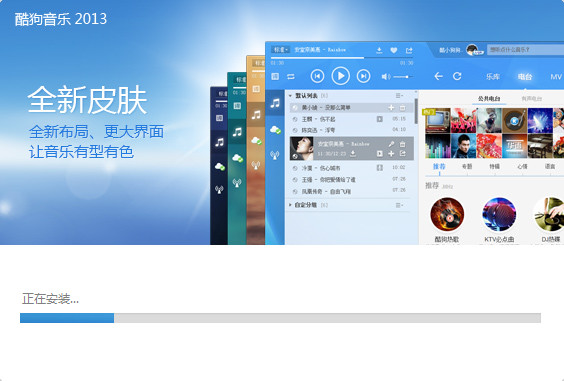The width and height of the screenshot is (564, 381).
Task: Select the song row with duration 10:02
Action: (x=351, y=168)
